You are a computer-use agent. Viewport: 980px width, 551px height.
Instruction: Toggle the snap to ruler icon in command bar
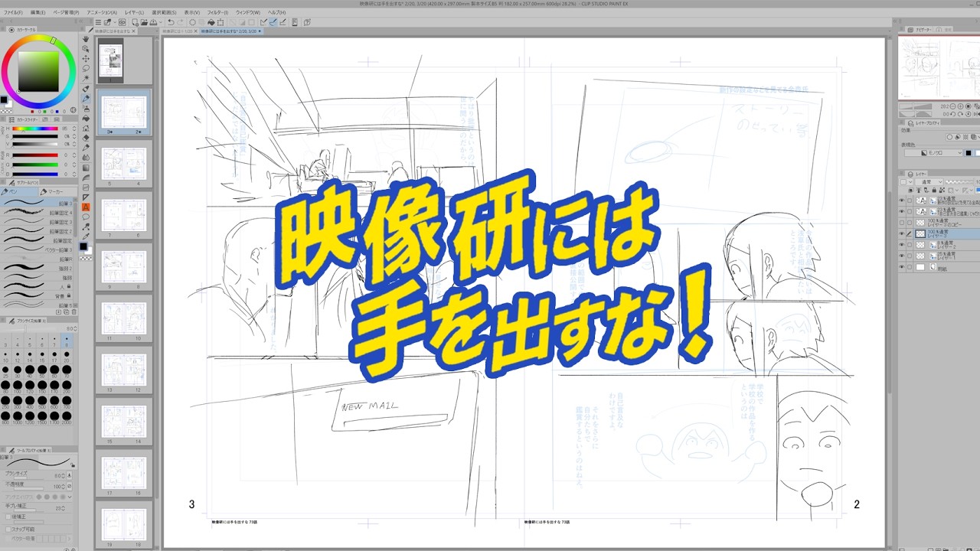(263, 21)
